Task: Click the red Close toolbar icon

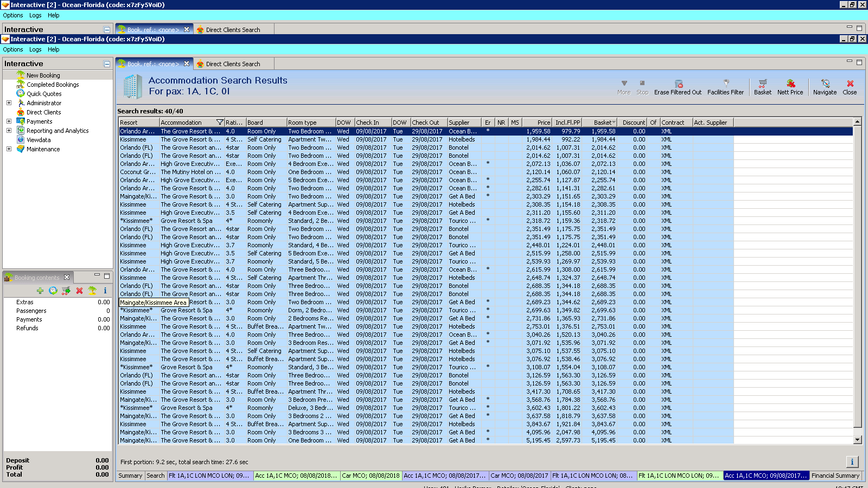Action: click(850, 84)
